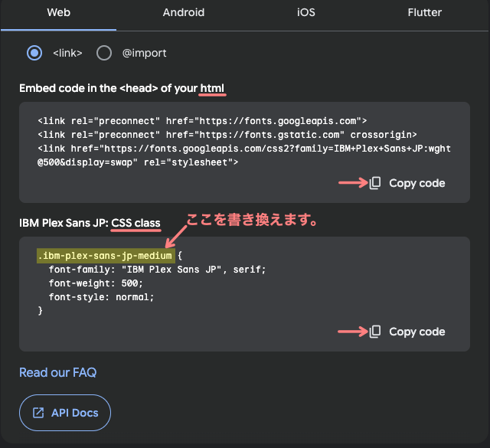Click the css2?family=IBM+Plex+Sans+JP href line
Viewport: 490px width, 448px height.
point(244,149)
